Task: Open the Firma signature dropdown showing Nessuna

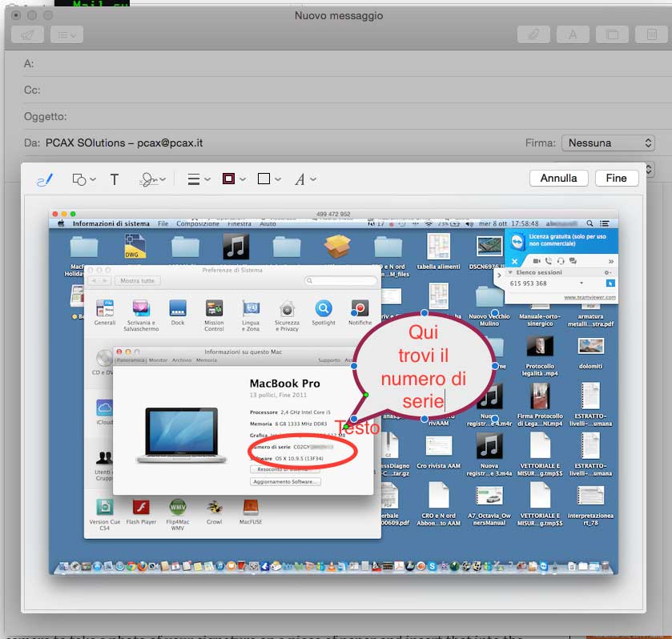Action: [608, 143]
